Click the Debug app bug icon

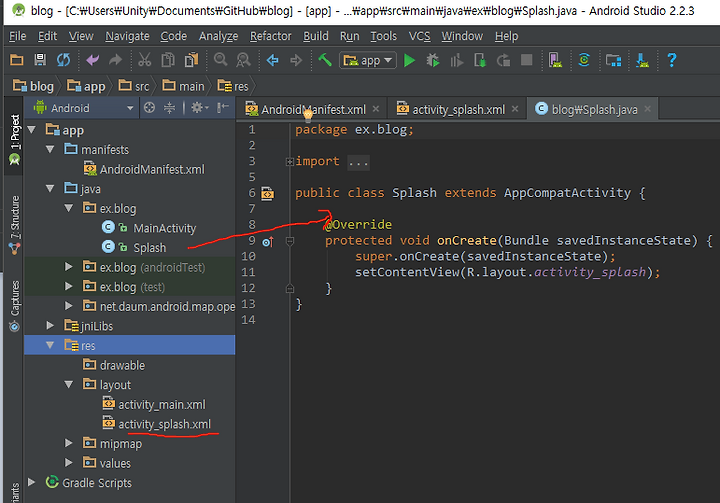433,60
